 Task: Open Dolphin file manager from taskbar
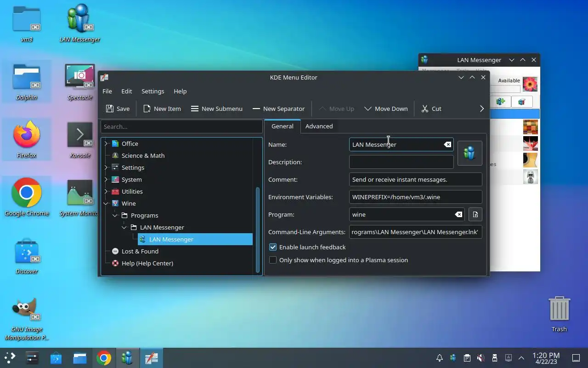click(x=80, y=358)
